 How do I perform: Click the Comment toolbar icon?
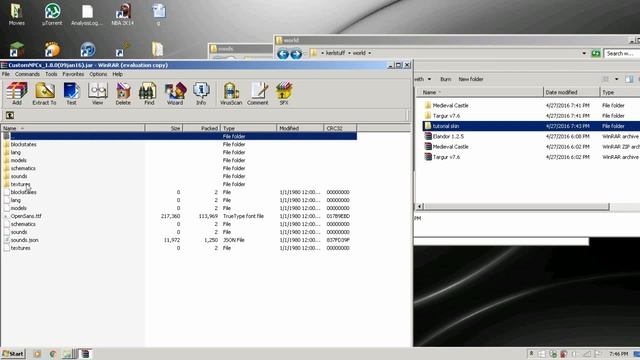coord(258,93)
